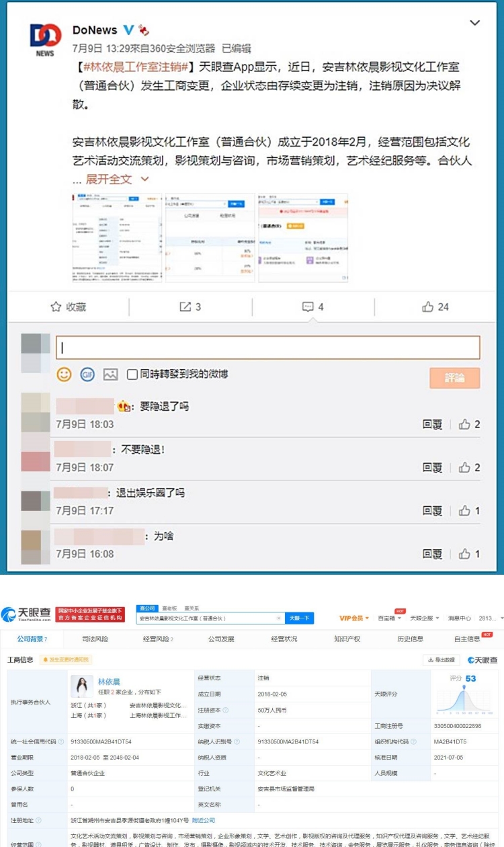
Task: Open the DoNews profile avatar
Action: (x=45, y=41)
